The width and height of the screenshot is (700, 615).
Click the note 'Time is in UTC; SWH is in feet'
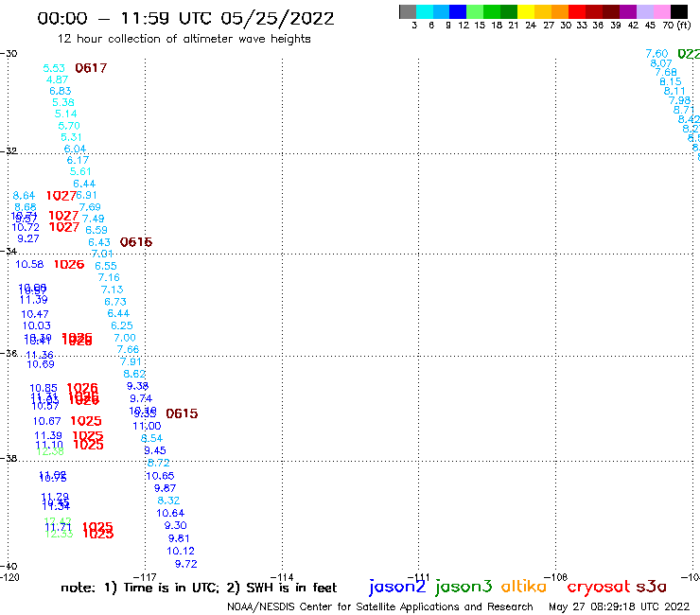[x=199, y=588]
